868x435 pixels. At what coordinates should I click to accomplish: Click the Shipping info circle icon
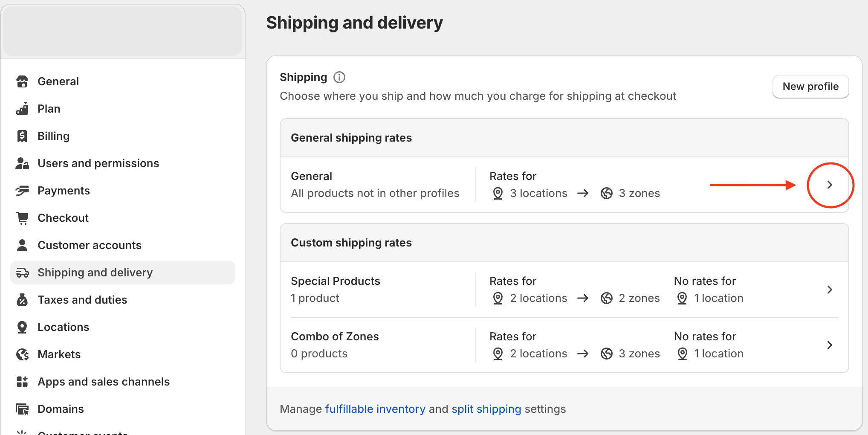point(339,77)
